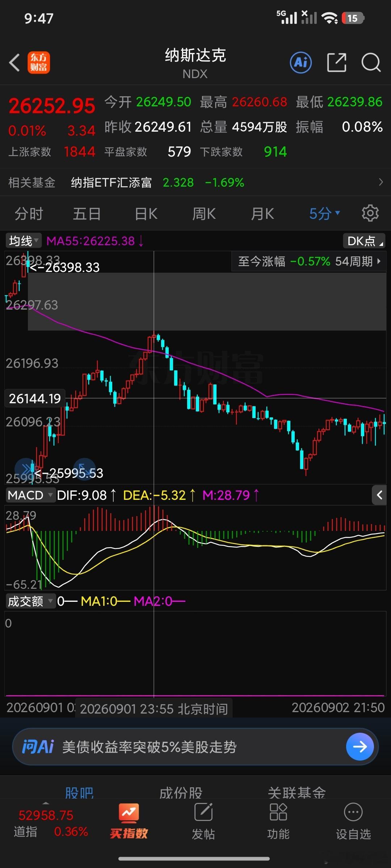Open the 功能 grid icon
The image size is (391, 868).
(278, 812)
